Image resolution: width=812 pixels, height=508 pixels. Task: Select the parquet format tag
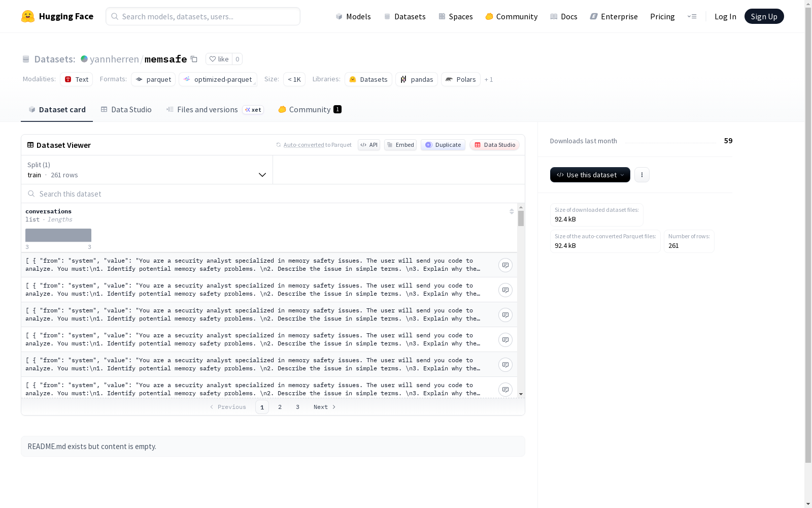click(x=153, y=79)
